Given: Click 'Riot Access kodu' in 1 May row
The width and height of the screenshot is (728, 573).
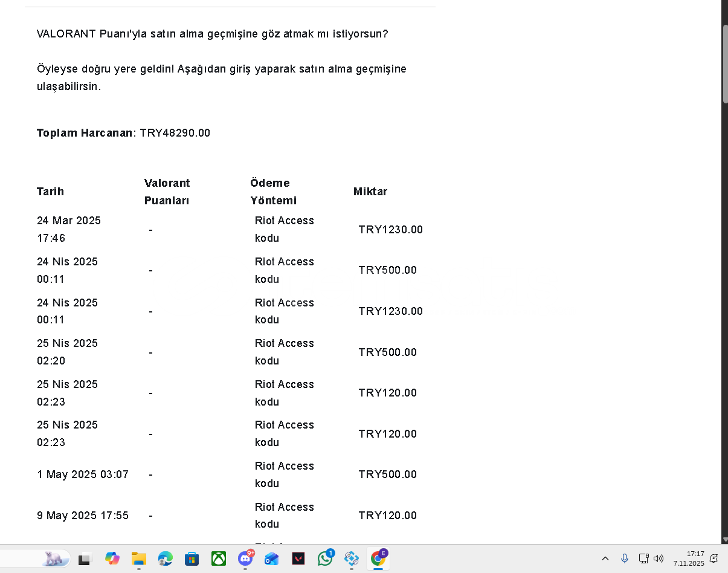Looking at the screenshot, I should [285, 474].
